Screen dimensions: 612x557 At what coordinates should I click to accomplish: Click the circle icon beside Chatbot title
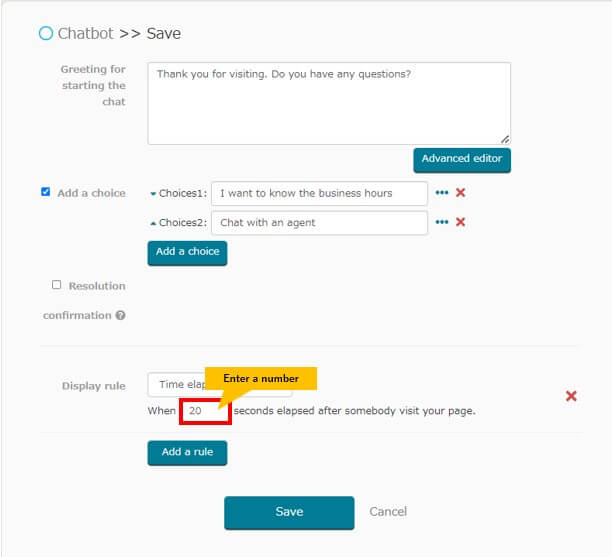tap(46, 34)
